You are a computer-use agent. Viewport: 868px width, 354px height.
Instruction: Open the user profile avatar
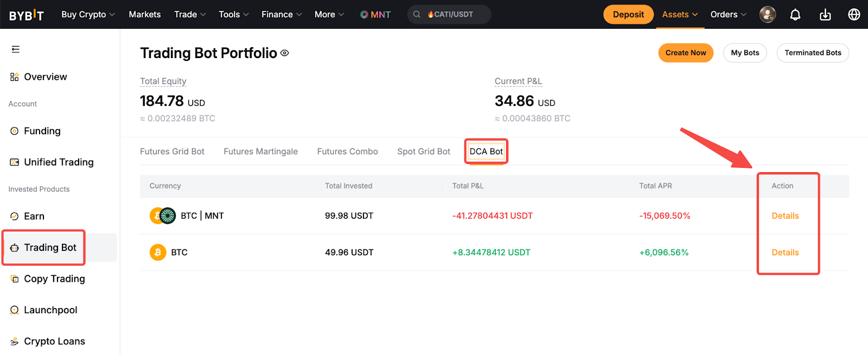coord(768,15)
